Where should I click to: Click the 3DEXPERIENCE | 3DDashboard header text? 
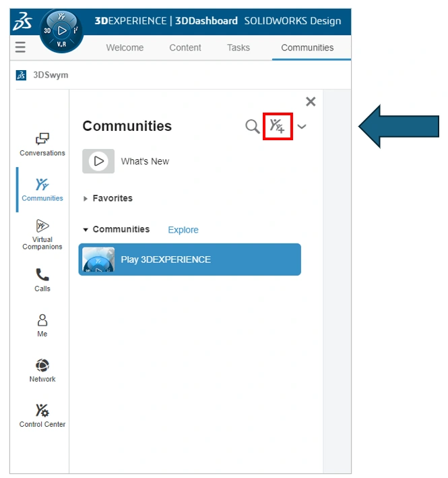166,21
